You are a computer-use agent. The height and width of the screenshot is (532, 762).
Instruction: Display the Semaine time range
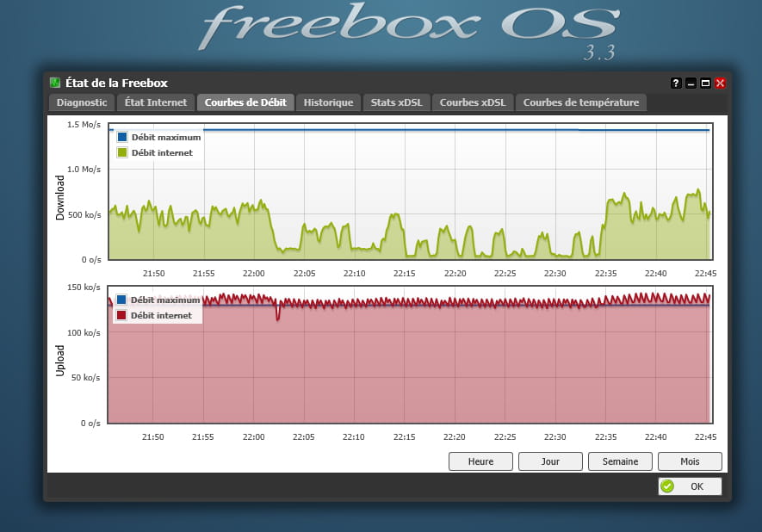click(620, 461)
